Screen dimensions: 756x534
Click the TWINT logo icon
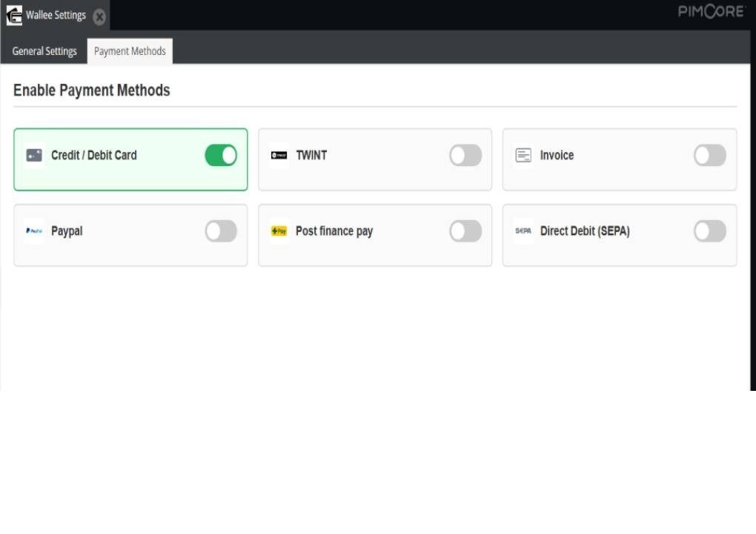(279, 155)
